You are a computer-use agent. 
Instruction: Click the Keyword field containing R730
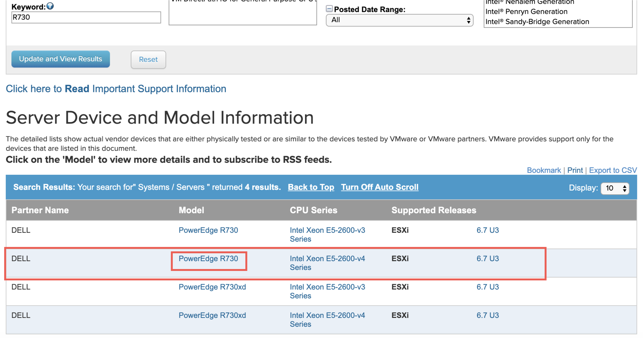click(86, 17)
